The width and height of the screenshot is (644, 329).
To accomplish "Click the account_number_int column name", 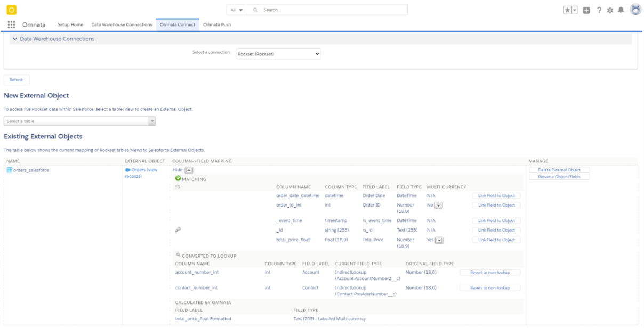I will tap(197, 272).
